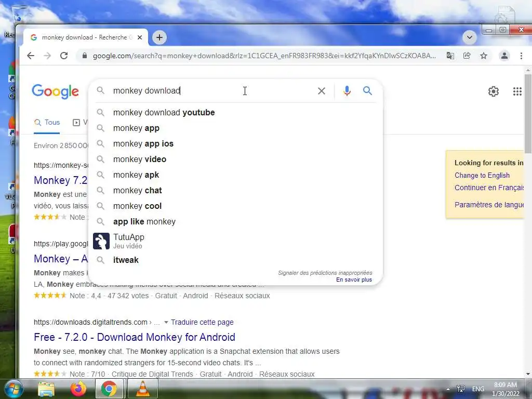This screenshot has width=532, height=399.
Task: Click Signaler des prédictions inappropriées
Action: tap(325, 273)
